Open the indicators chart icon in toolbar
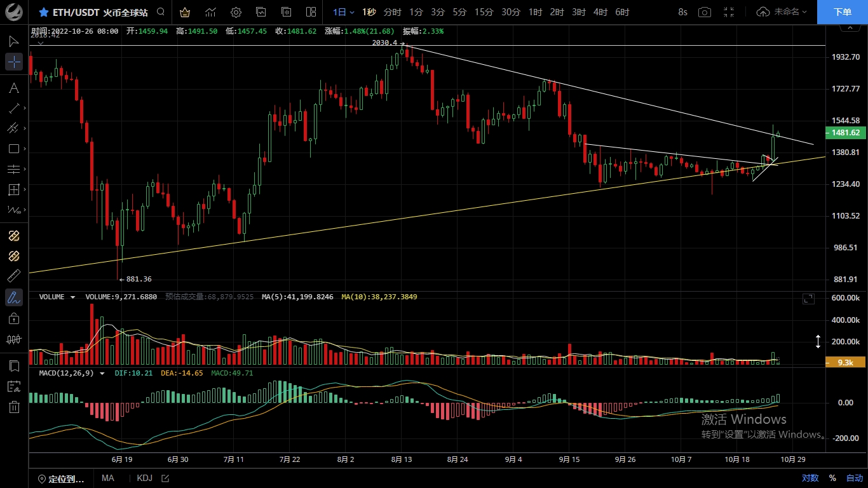This screenshot has height=488, width=868. coord(210,12)
